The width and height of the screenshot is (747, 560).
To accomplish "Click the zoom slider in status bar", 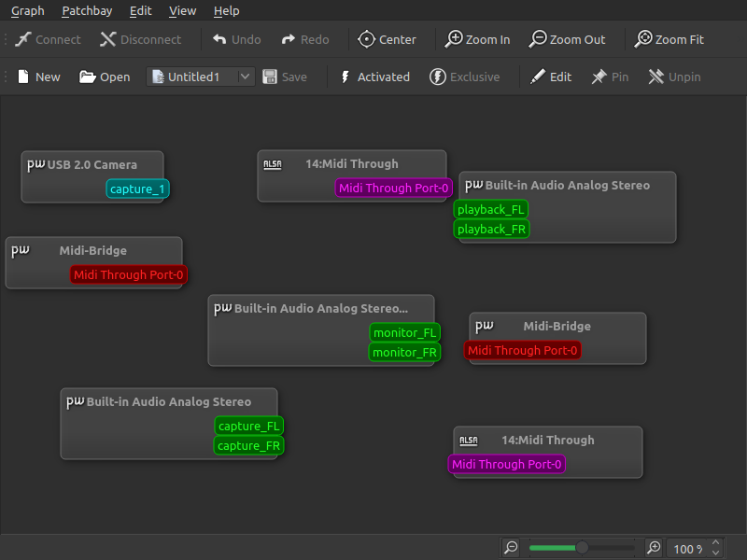I will tap(582, 548).
